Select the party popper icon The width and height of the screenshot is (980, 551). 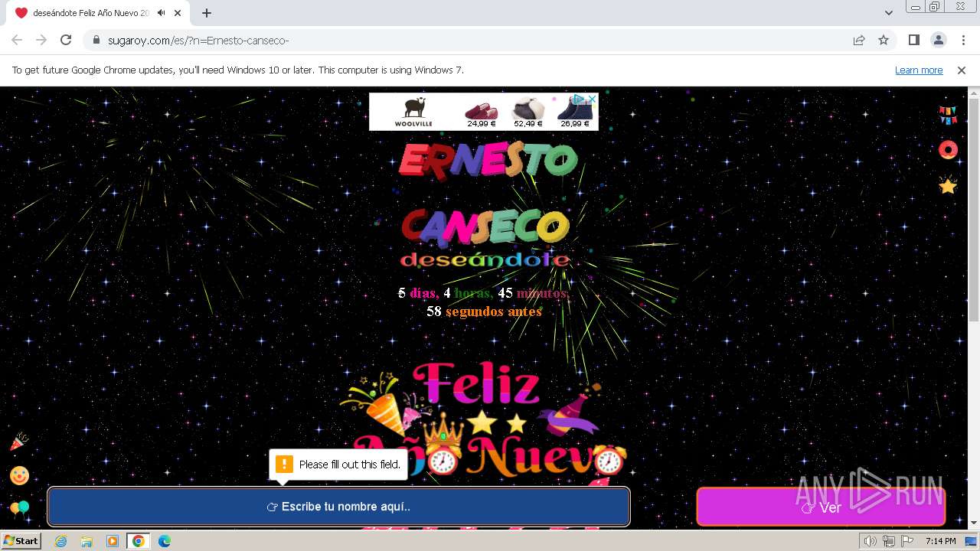click(x=19, y=442)
